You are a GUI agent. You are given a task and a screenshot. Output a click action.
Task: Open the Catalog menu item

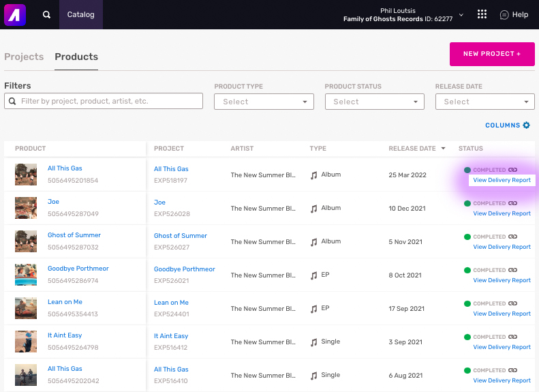(x=80, y=14)
